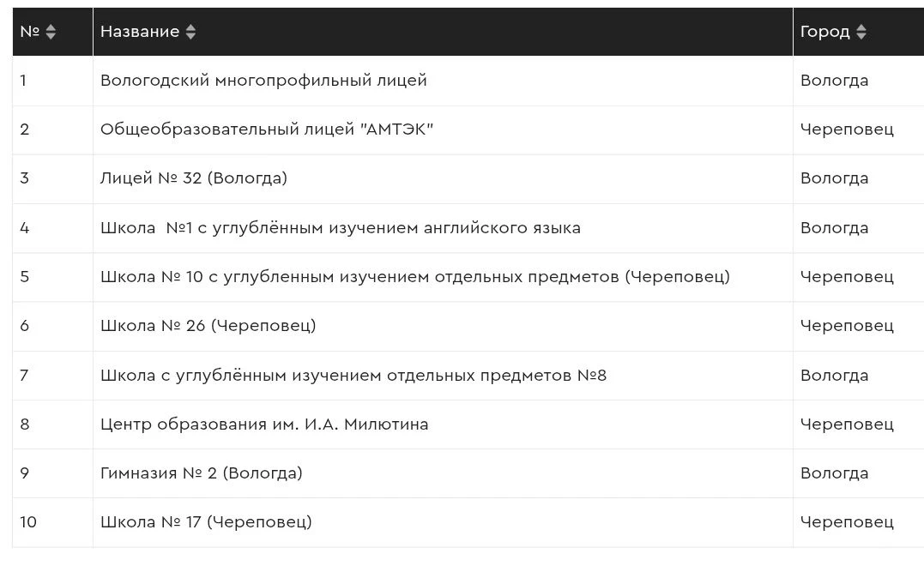The width and height of the screenshot is (924, 572).
Task: Sort by Название sort arrows
Action: tap(190, 32)
